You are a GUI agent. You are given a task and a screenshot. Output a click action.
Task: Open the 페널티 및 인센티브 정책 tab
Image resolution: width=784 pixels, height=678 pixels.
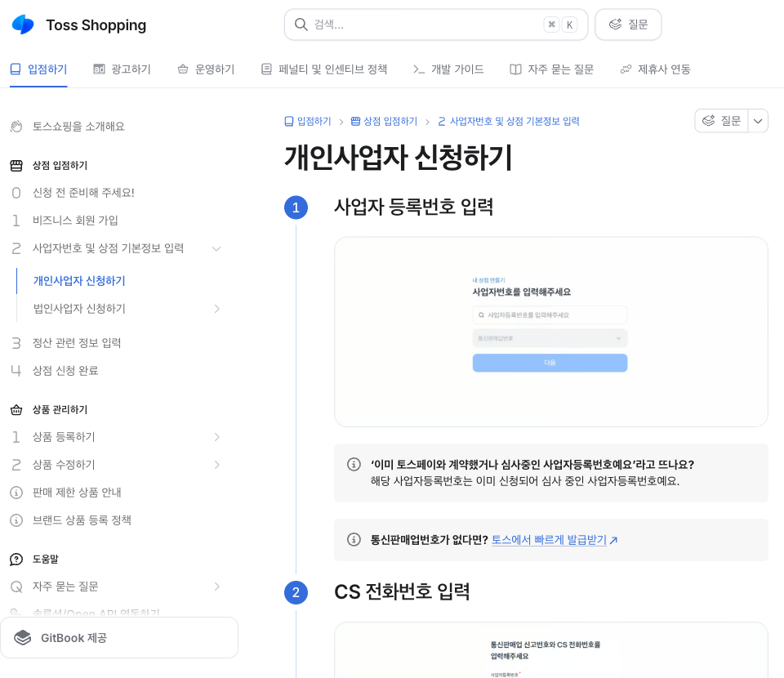pyautogui.click(x=324, y=69)
